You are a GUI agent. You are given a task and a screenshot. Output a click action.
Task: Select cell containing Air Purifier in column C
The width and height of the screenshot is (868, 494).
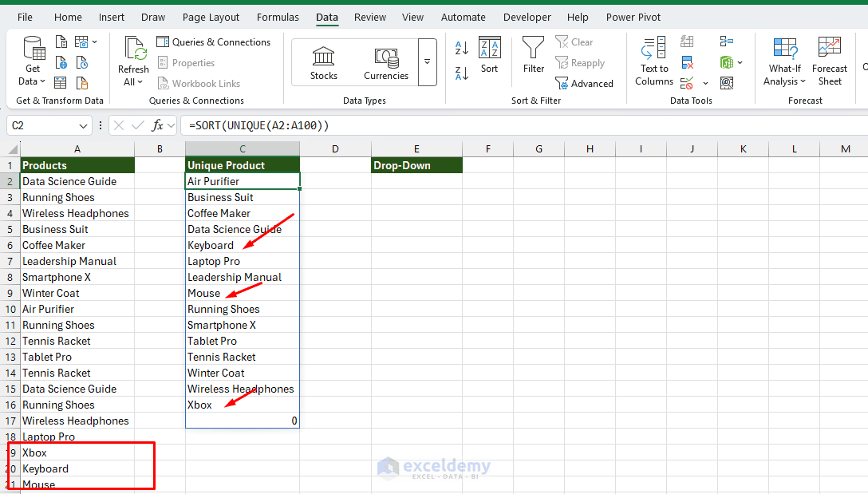243,181
